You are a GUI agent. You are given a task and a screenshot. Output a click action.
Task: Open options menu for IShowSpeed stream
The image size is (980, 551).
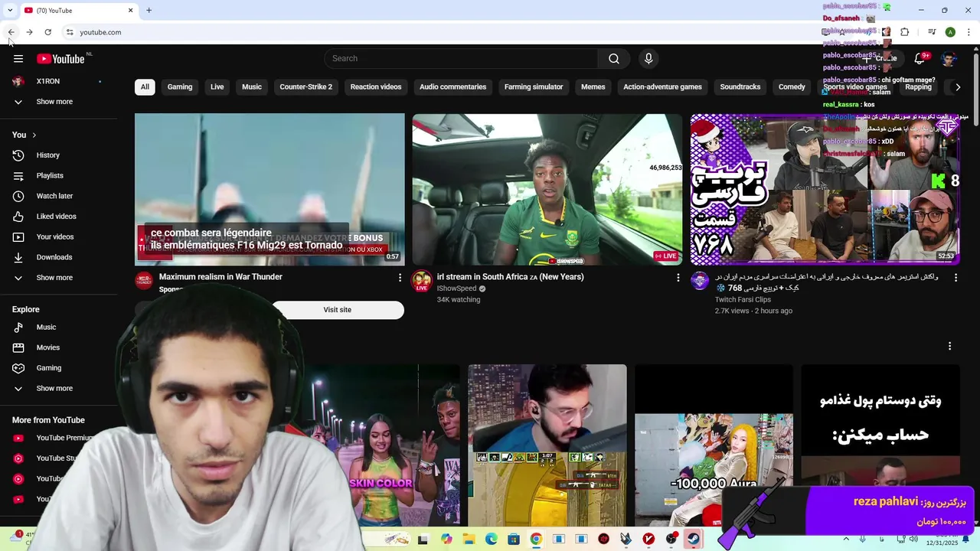tap(678, 278)
